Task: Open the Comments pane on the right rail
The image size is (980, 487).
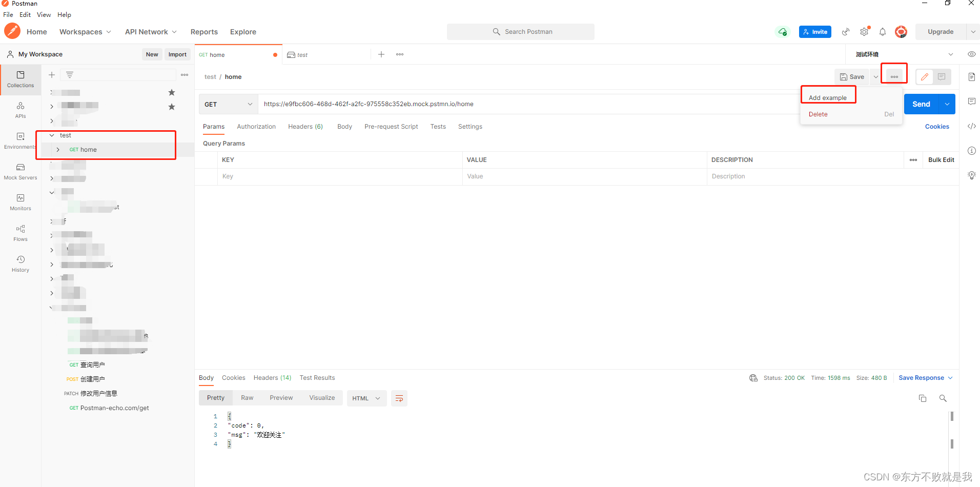Action: pyautogui.click(x=971, y=102)
